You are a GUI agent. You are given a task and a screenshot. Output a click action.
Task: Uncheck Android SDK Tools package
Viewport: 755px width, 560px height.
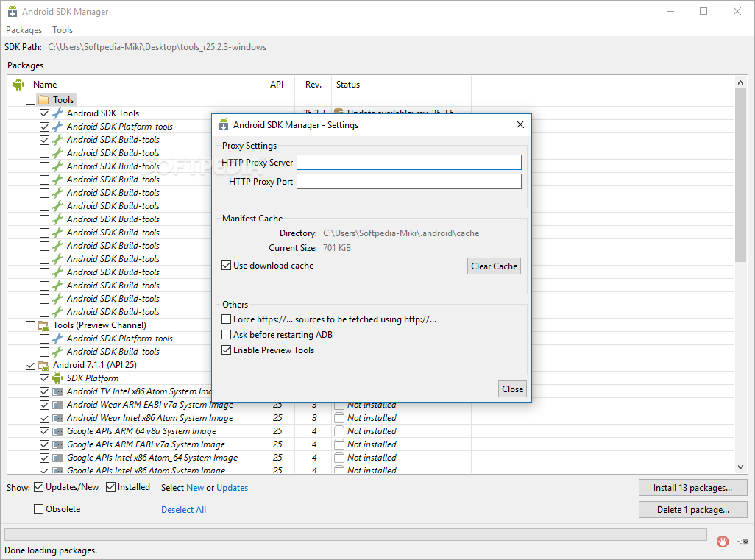coord(44,113)
